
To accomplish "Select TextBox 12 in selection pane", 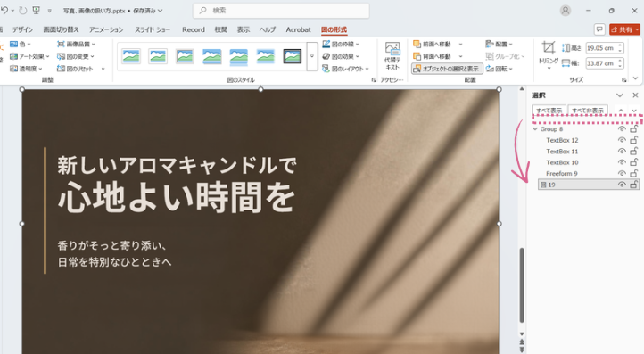I will tap(562, 140).
